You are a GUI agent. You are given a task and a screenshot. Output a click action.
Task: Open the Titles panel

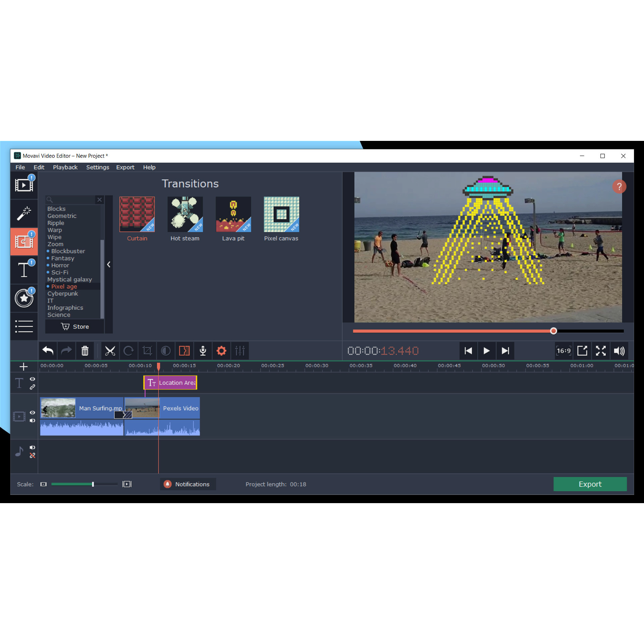[24, 270]
